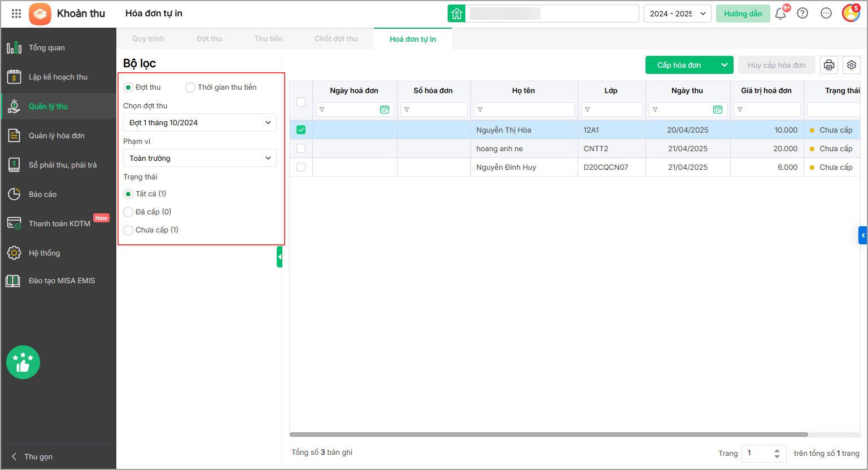Image resolution: width=868 pixels, height=470 pixels.
Task: Select status Tất cả (1)
Action: point(128,194)
